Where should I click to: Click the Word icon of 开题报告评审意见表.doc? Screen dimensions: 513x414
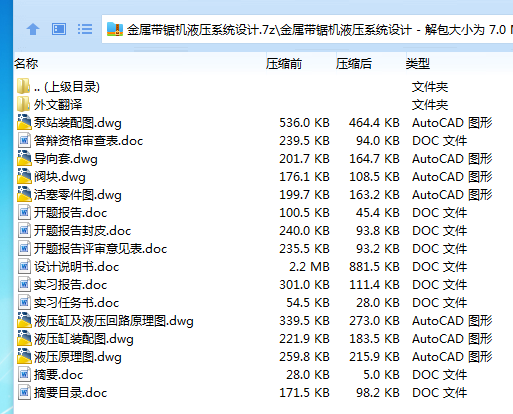point(24,248)
